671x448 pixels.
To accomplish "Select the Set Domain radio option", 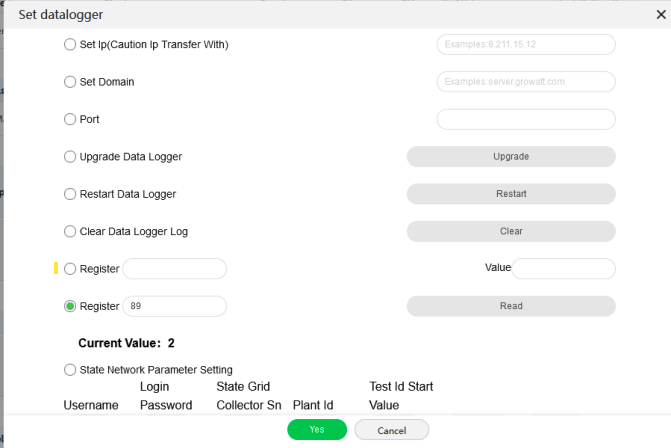I will pos(70,82).
